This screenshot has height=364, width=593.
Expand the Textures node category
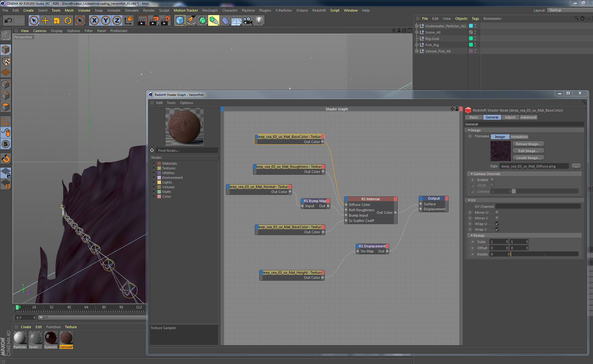(x=154, y=168)
